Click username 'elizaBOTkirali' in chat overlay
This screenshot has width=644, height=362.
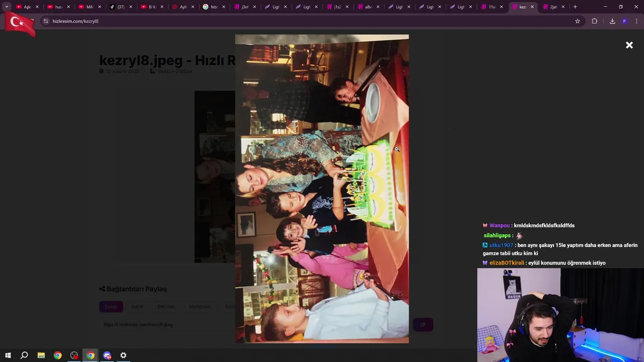click(x=507, y=263)
